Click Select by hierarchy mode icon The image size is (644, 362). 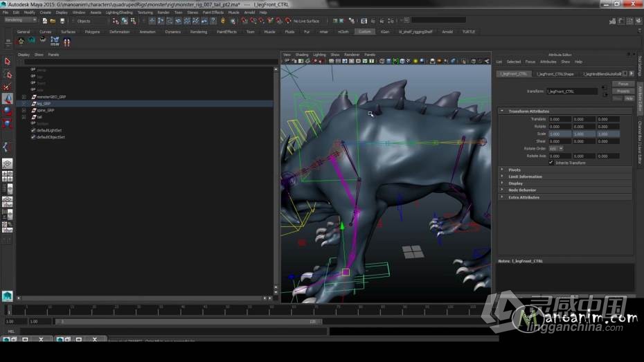116,21
